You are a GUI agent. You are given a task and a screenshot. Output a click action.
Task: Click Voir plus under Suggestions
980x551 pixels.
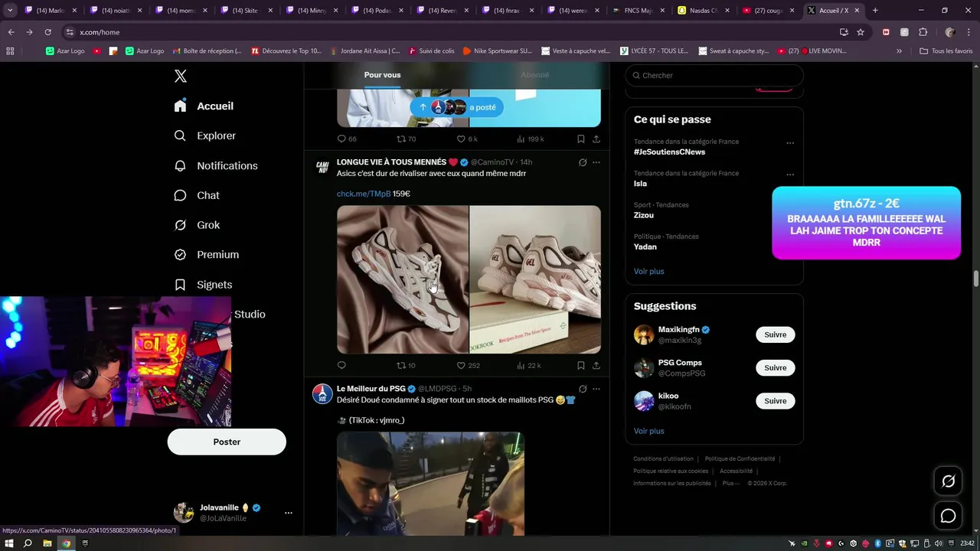coord(648,432)
